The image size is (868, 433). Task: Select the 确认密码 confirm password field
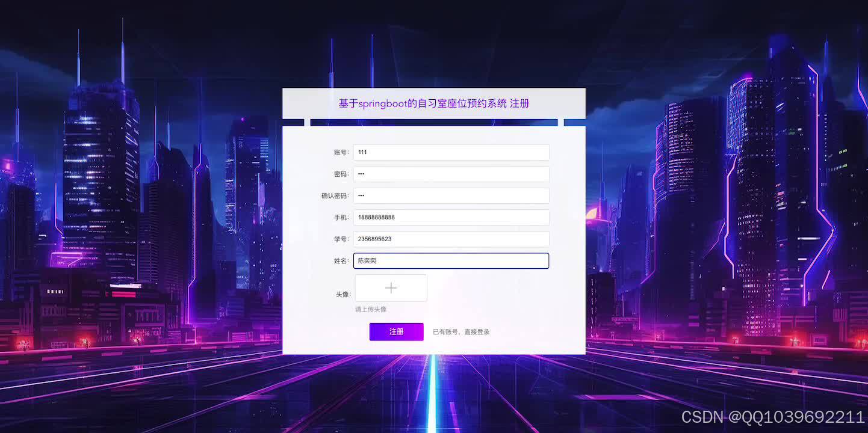click(x=451, y=195)
